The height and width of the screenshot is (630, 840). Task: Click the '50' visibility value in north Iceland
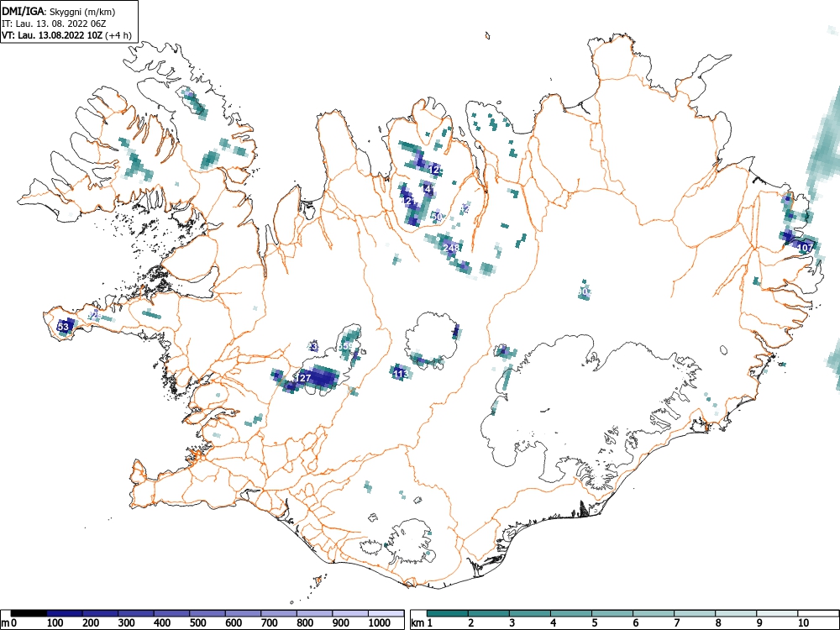437,217
